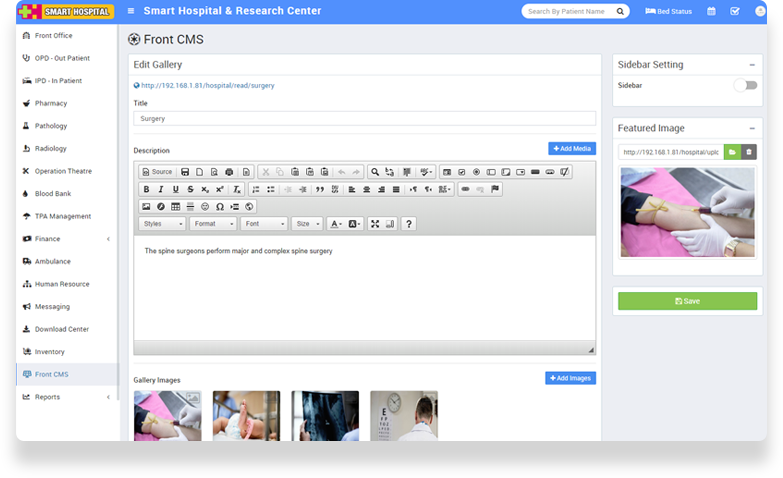Screen dimensions: 783x478
Task: Collapse the Sidebar Setting panel
Action: (x=751, y=65)
